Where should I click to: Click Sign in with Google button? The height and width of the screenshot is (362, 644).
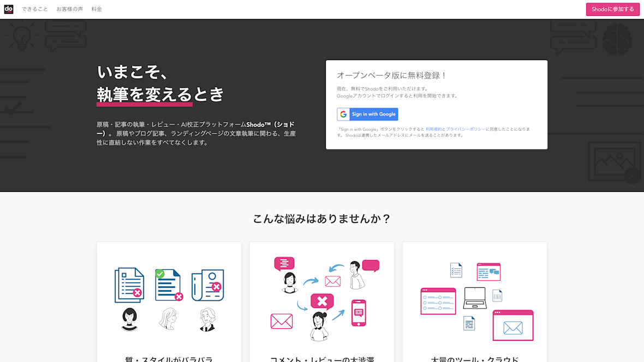tap(368, 114)
